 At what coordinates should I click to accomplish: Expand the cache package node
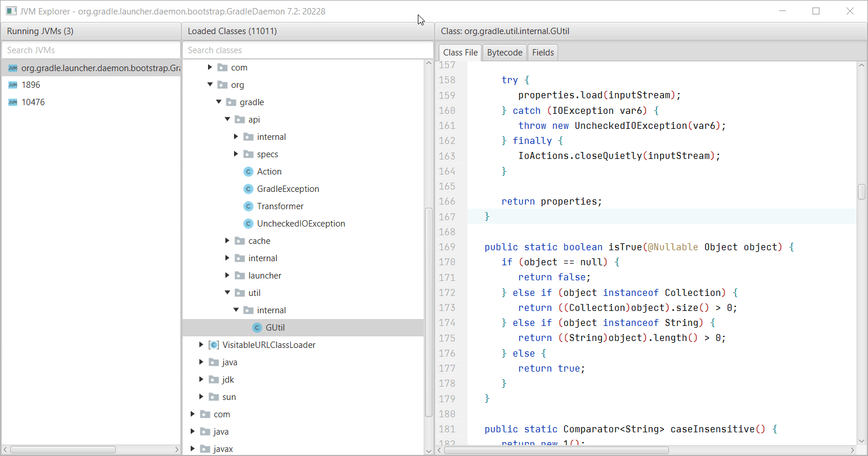[x=228, y=241]
